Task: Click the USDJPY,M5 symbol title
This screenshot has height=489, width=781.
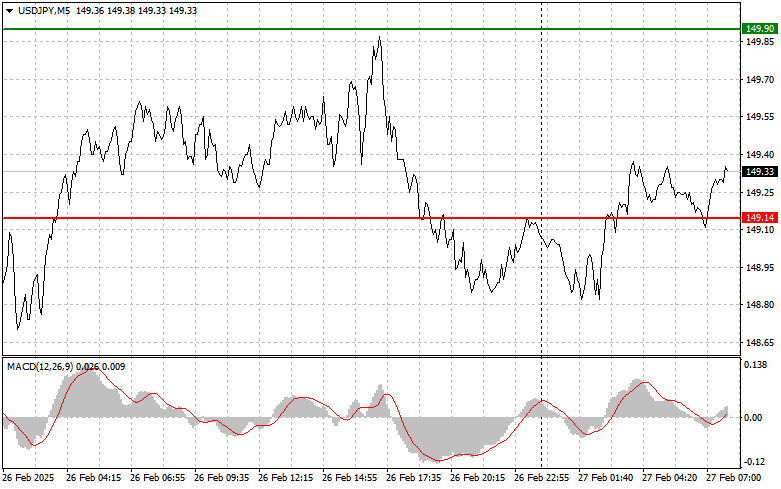Action: 44,9
